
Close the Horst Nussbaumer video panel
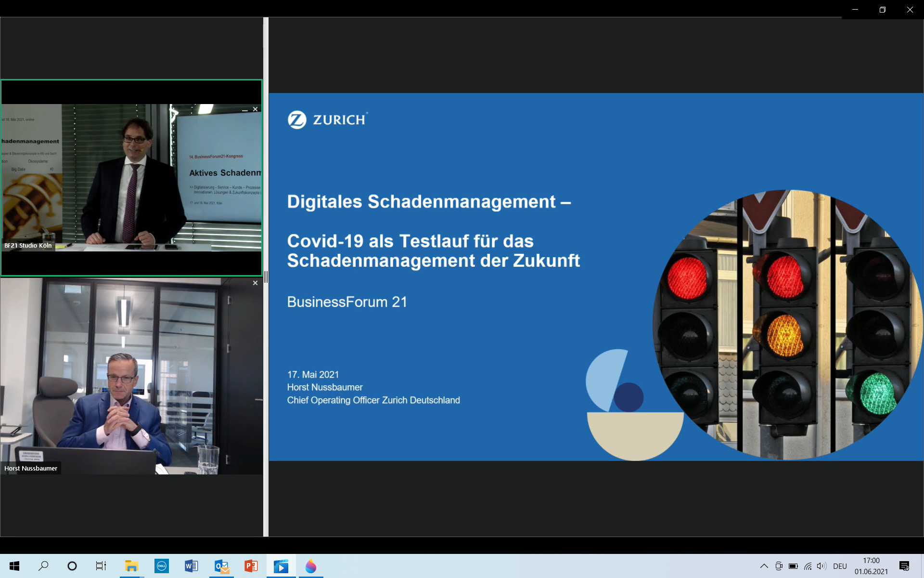(255, 283)
